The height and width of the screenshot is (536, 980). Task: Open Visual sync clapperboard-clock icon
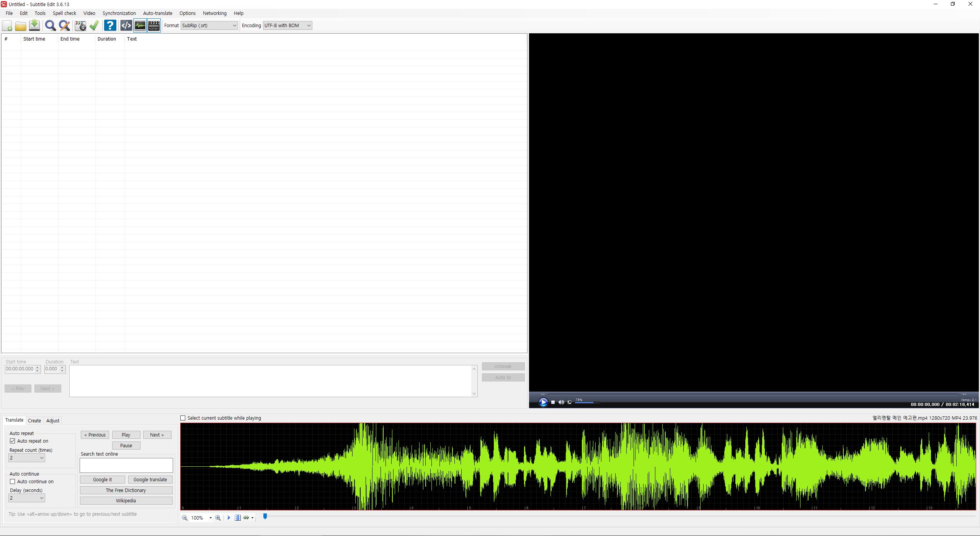[80, 26]
